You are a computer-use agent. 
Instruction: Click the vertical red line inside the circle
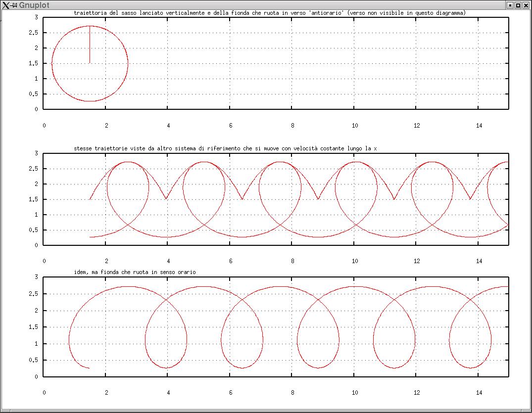pos(90,45)
